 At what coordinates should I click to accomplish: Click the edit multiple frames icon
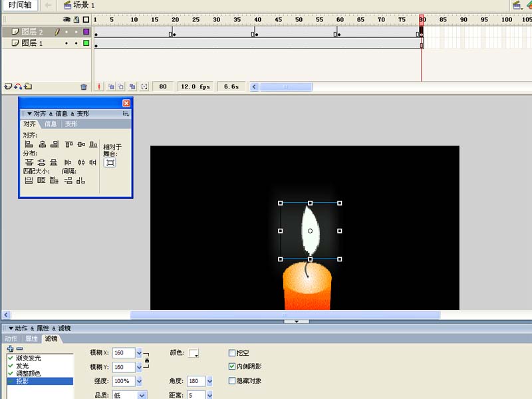click(132, 86)
